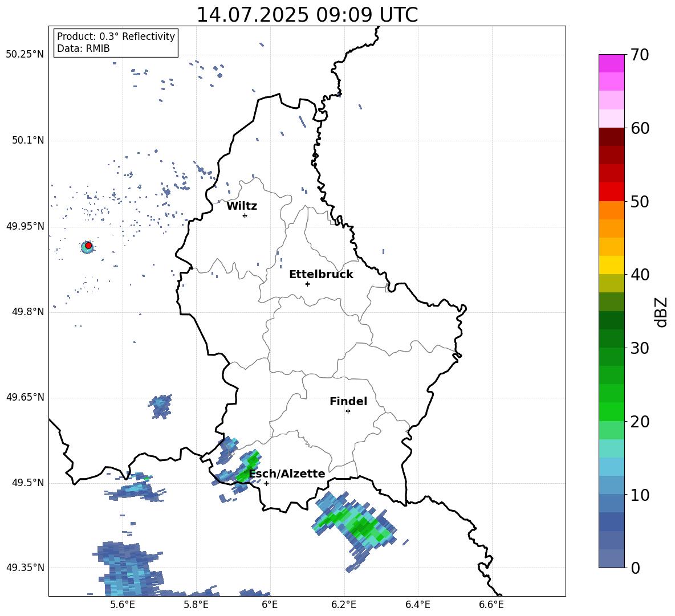
Task: Click the colorbar tick value 30
Action: (x=640, y=348)
